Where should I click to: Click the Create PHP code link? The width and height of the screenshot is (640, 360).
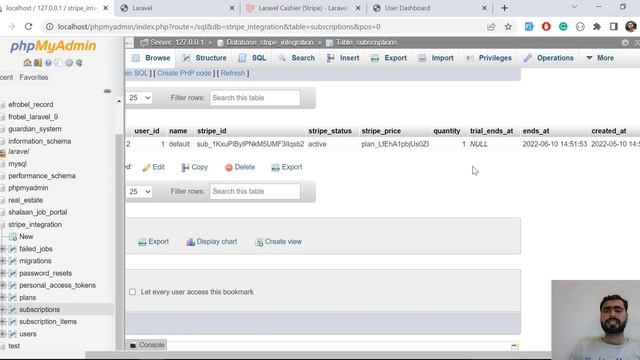point(184,73)
